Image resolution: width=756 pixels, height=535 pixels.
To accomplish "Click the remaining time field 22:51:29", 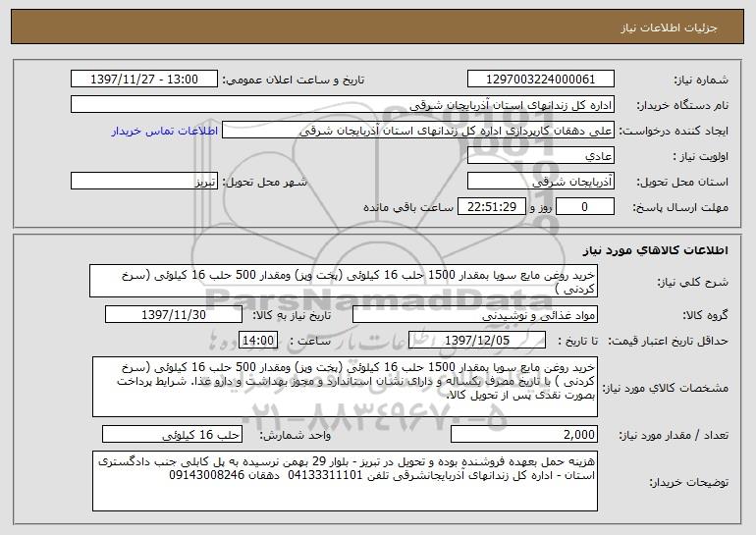I will click(491, 207).
